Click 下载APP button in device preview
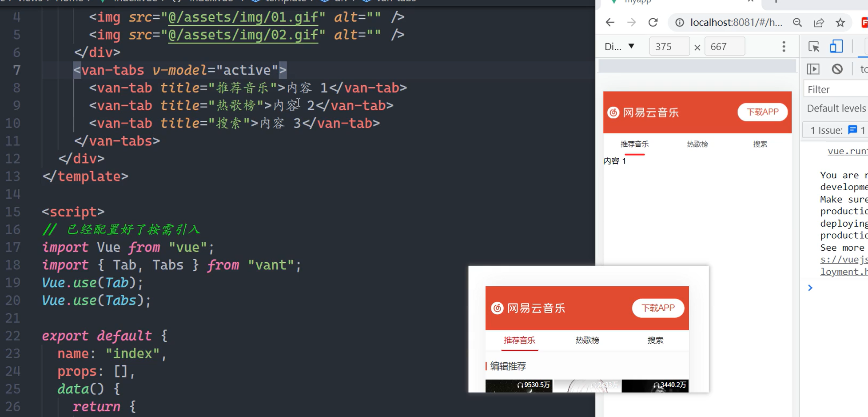The height and width of the screenshot is (417, 868). [x=763, y=112]
